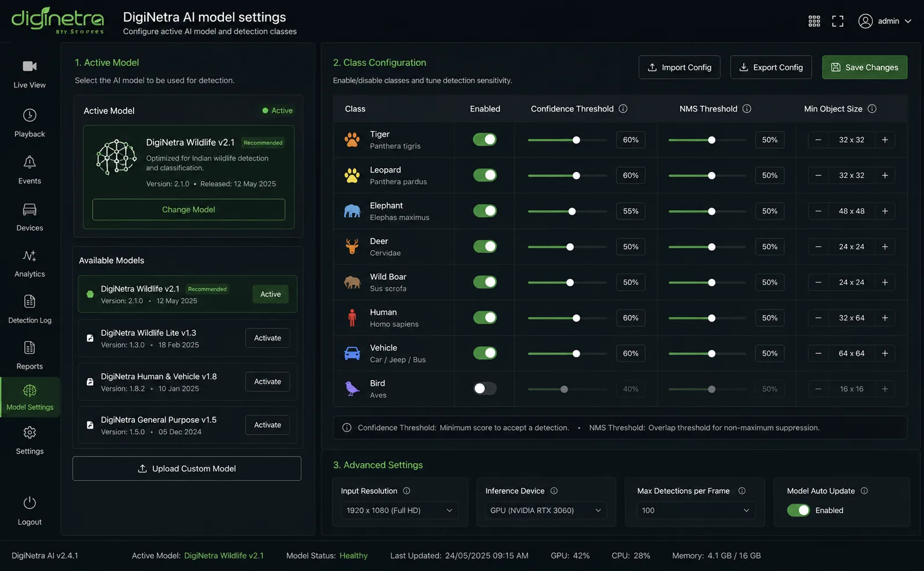Click the Deer confidence 50% value field
924x571 pixels.
[630, 247]
